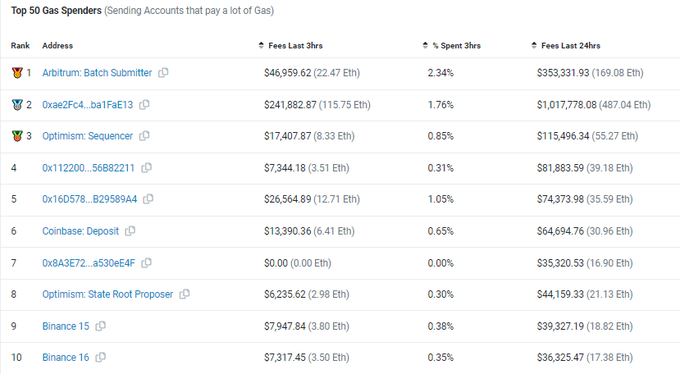This screenshot has height=374, width=680.
Task: Copy the Optimism: Sequencer address
Action: click(x=144, y=136)
